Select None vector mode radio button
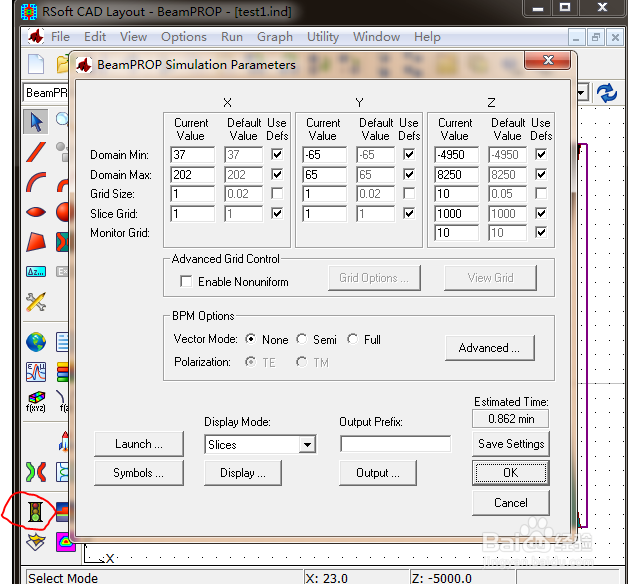Viewport: 628px width, 584px height. [251, 339]
